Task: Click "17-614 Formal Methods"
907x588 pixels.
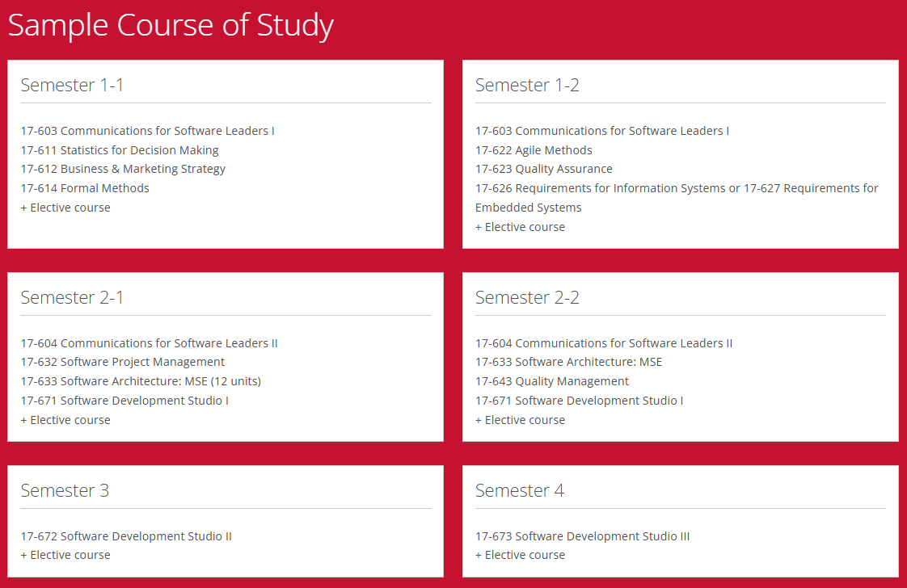Action: pos(85,188)
